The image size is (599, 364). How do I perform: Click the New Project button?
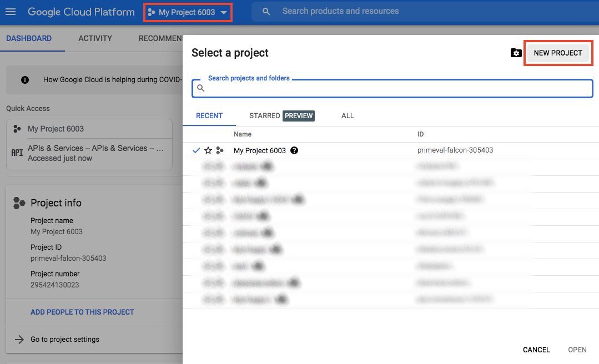[x=558, y=53]
